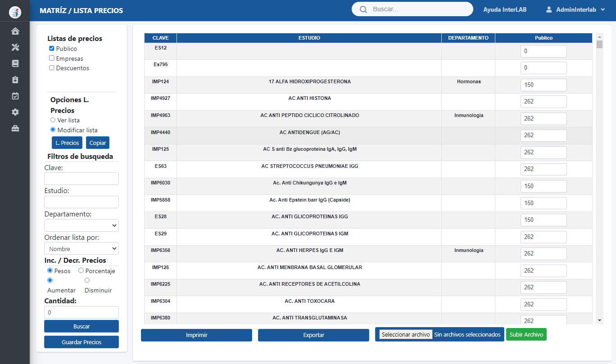Screen dimensions: 616x364
Task: Edit price for AC STREPTOCOCCUS PNEUMONIAE IGG
Action: [544, 169]
